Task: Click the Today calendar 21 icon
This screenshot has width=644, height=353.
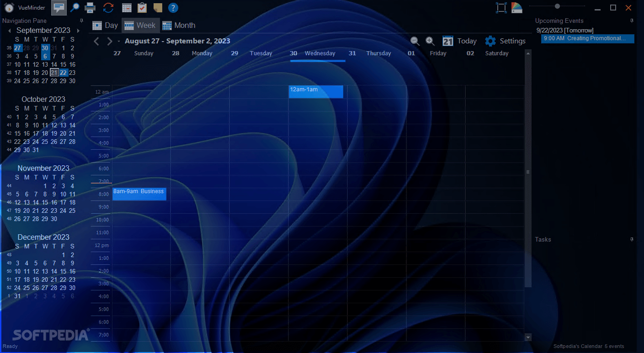Action: pos(448,41)
